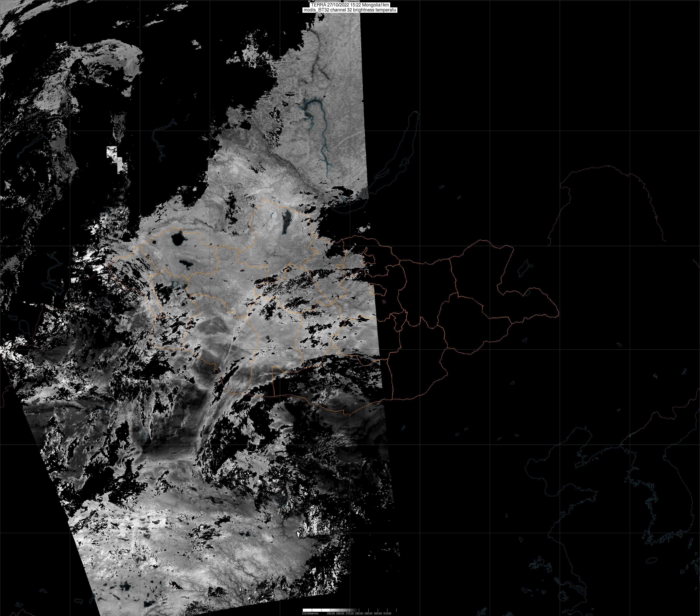Click the 280.00 legend label

click(x=359, y=613)
